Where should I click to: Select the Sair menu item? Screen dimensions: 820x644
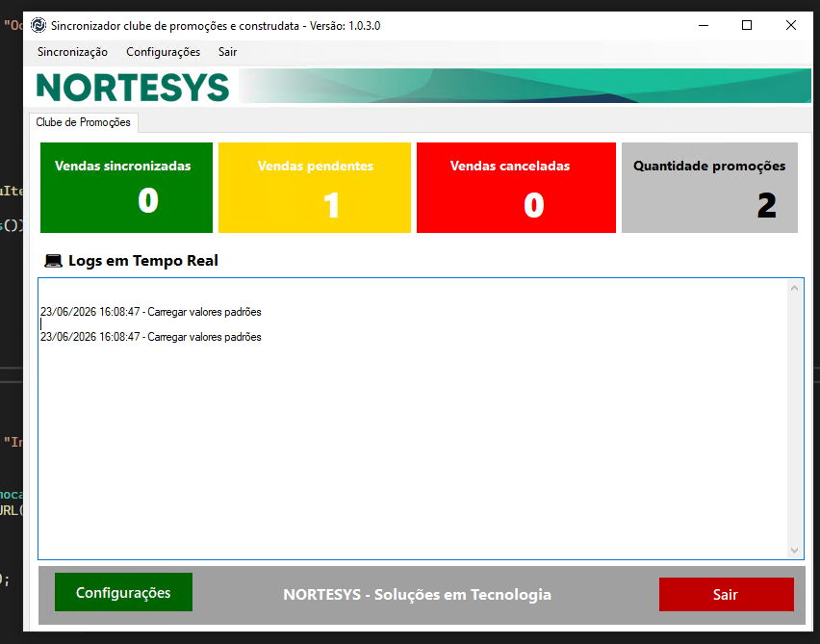[x=227, y=52]
